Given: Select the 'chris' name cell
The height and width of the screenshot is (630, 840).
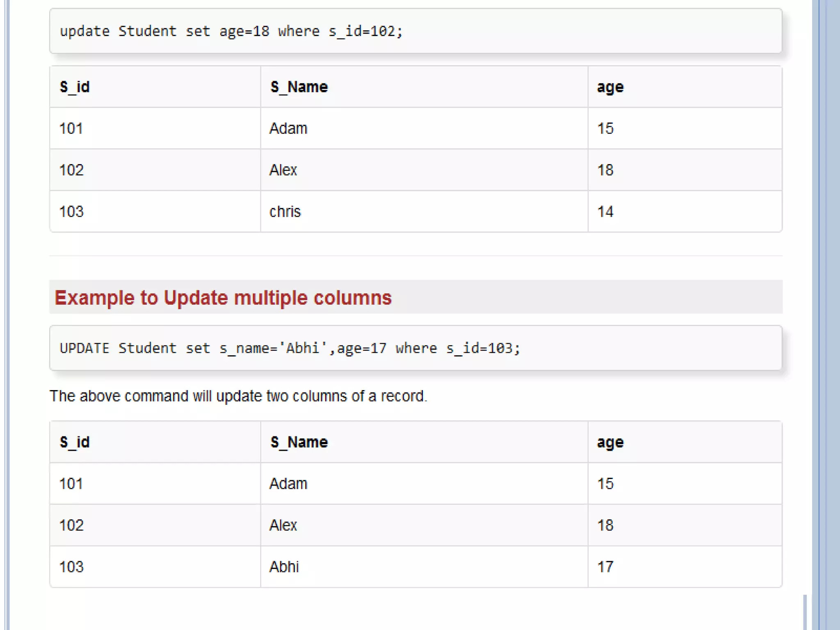Looking at the screenshot, I should [285, 212].
